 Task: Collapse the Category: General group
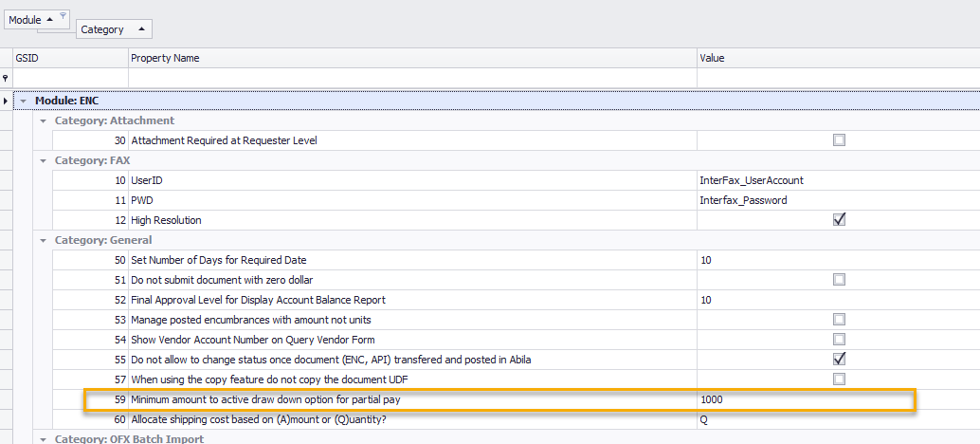[43, 240]
